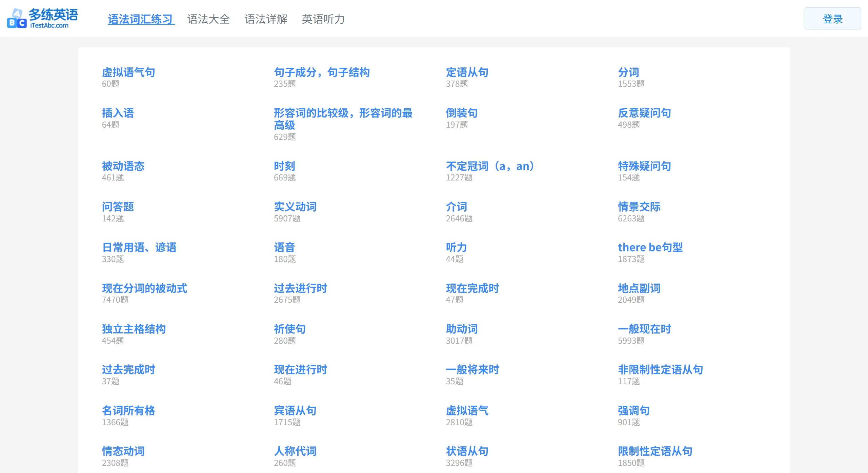
Task: Open 分词 with 1553 questions
Action: (628, 72)
